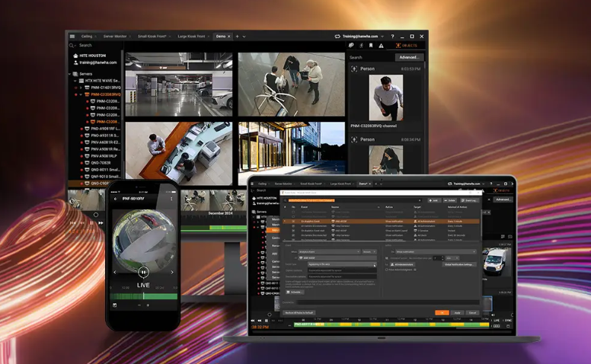Open the Show notification action dropdown
Image resolution: width=591 pixels, height=364 pixels.
point(436,252)
